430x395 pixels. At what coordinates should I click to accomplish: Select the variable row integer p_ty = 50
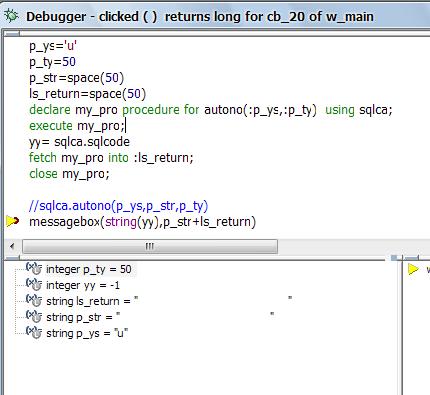pyautogui.click(x=89, y=269)
